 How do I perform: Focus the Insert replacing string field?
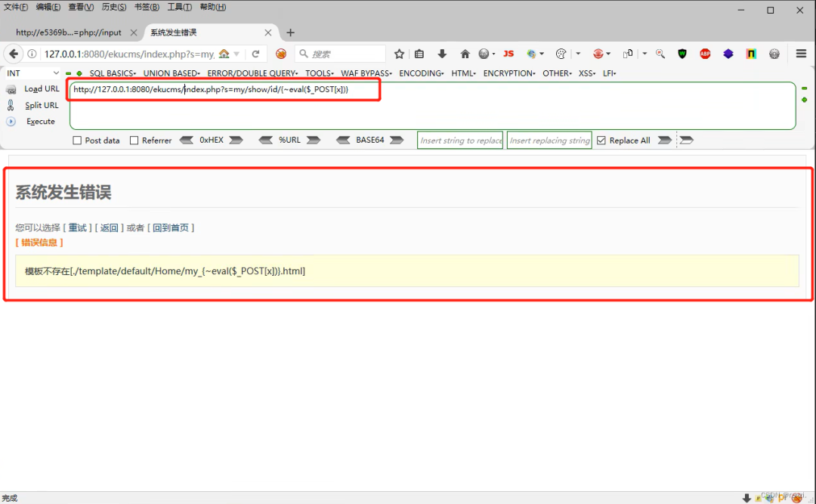coord(549,140)
